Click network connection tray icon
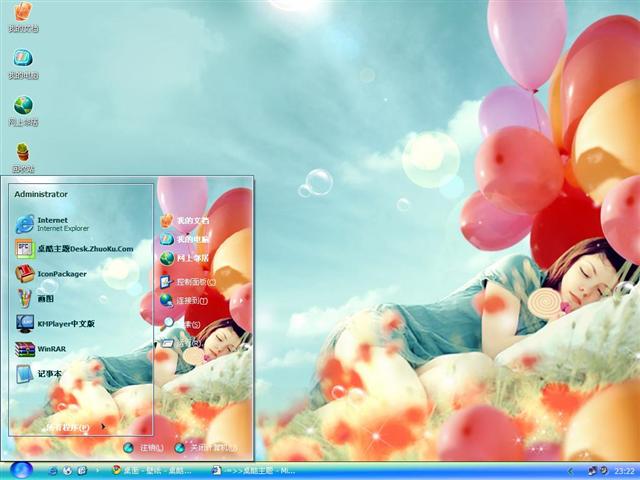640x480 pixels. tap(592, 471)
